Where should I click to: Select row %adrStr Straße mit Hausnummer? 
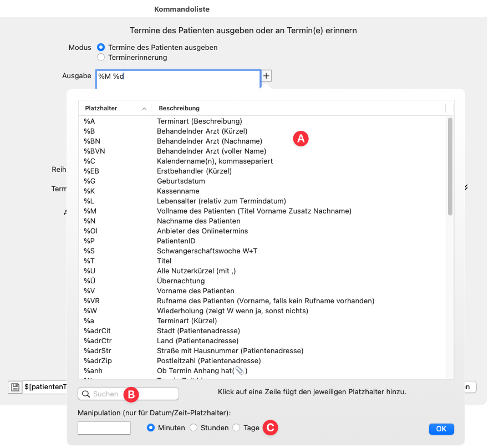[x=263, y=350]
